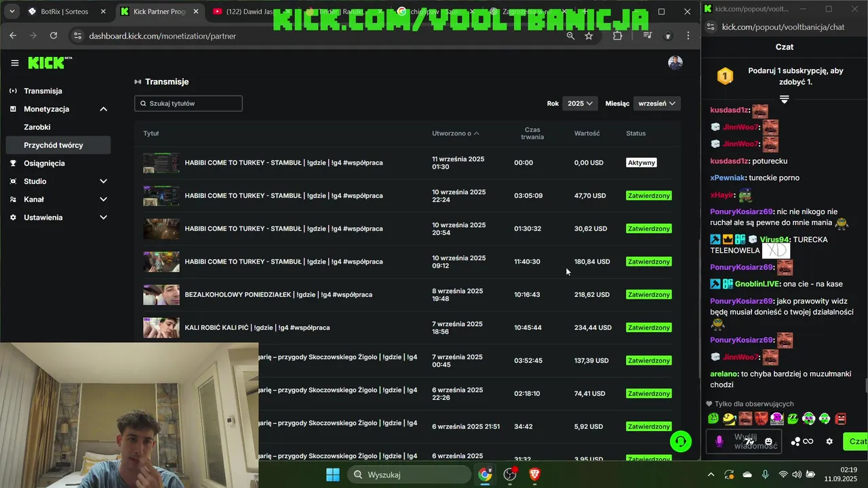Go back using the browser back arrow

click(13, 36)
